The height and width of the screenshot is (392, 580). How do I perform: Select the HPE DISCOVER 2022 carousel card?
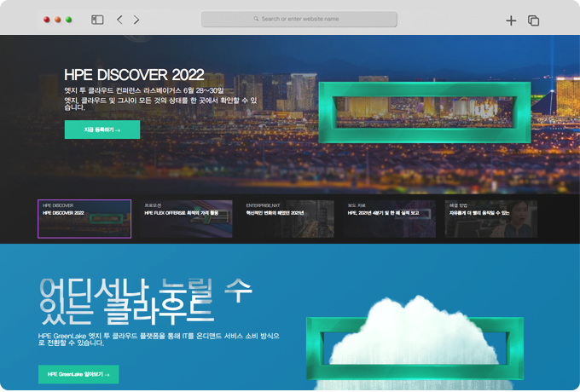click(84, 219)
